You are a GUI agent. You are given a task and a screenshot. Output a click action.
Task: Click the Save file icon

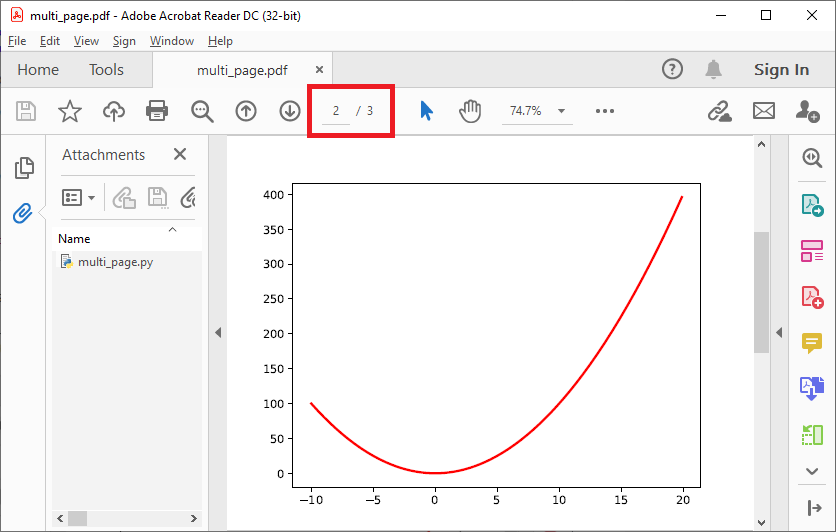coord(26,111)
